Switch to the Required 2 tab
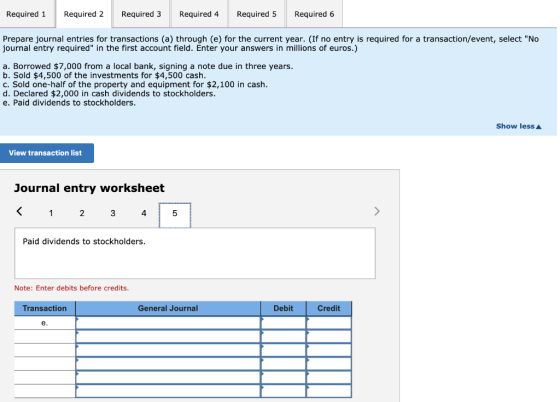This screenshot has height=402, width=560. [x=84, y=14]
